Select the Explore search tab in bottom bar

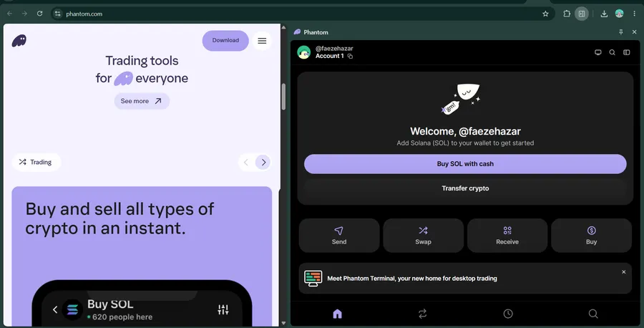[593, 314]
